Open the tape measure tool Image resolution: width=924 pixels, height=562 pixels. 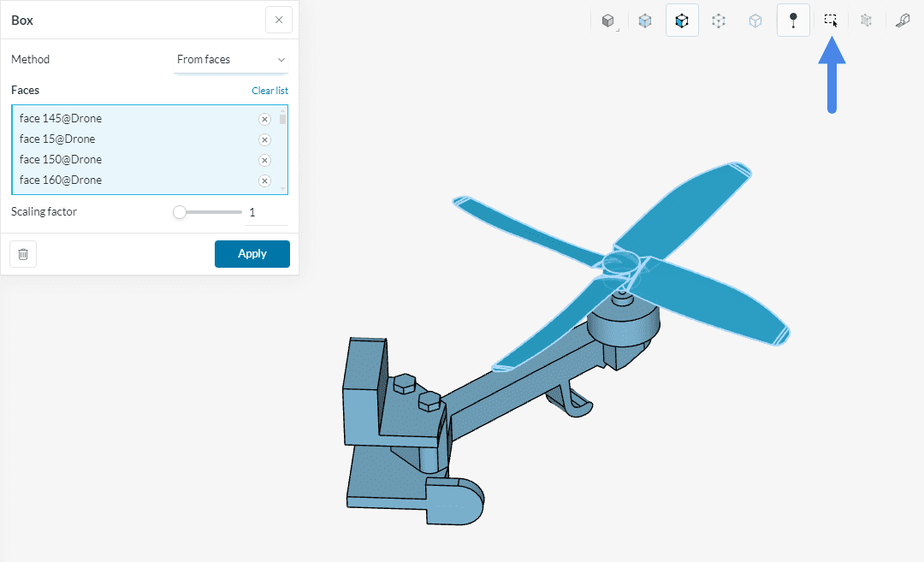(903, 21)
